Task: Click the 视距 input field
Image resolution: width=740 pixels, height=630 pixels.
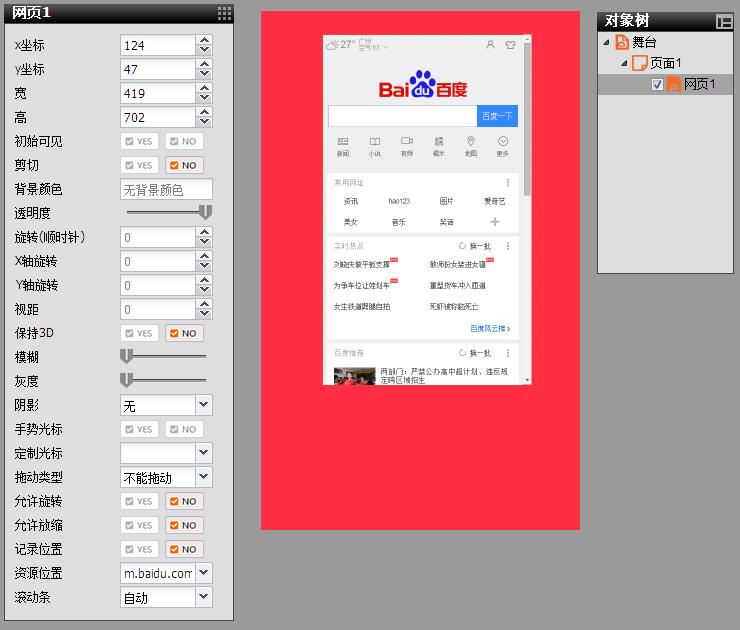Action: [x=158, y=309]
